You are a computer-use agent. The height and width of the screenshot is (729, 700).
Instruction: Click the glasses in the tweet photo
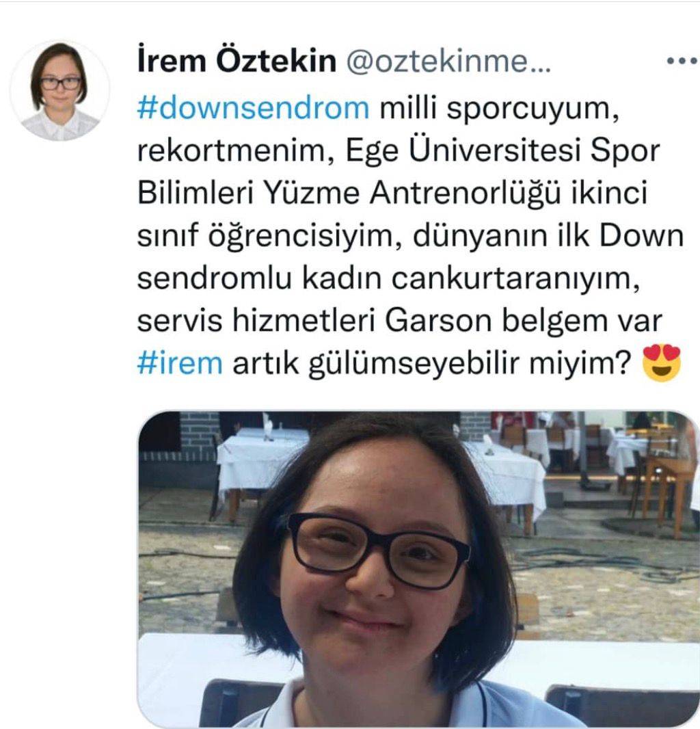point(378,549)
